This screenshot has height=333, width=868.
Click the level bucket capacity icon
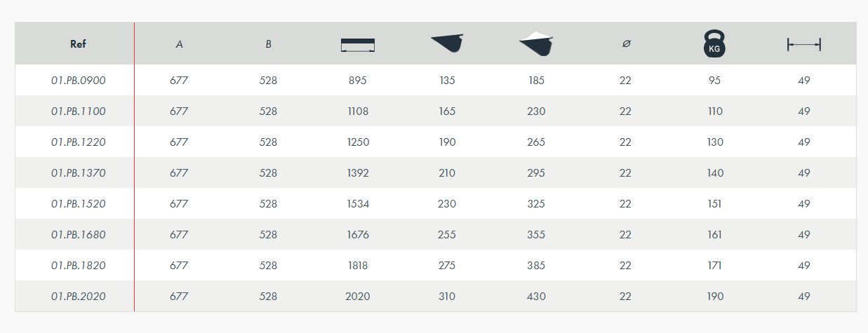tap(447, 43)
